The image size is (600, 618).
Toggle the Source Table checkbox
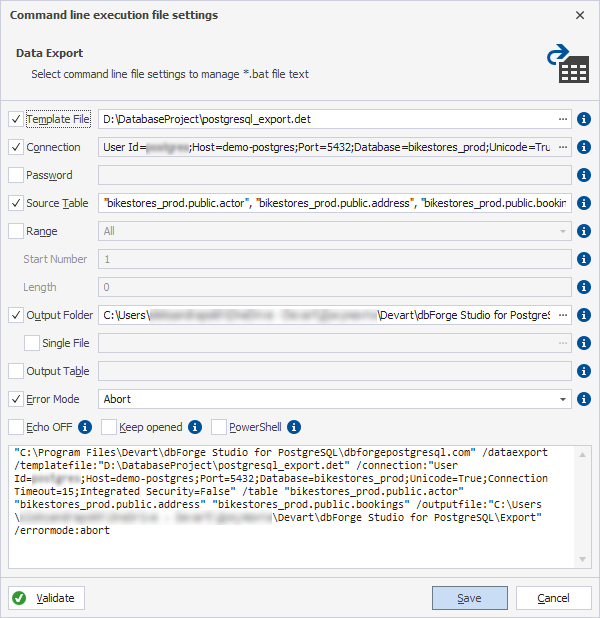tap(16, 203)
